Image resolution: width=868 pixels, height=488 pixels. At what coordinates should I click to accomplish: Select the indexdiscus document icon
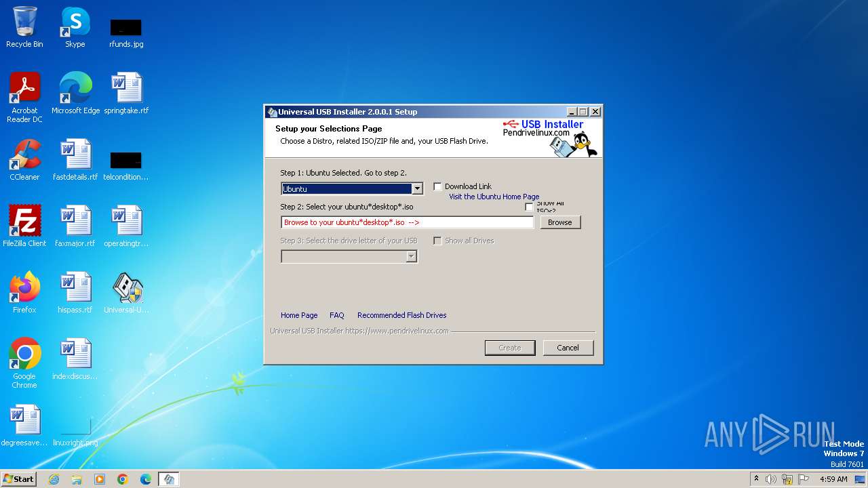(x=75, y=359)
